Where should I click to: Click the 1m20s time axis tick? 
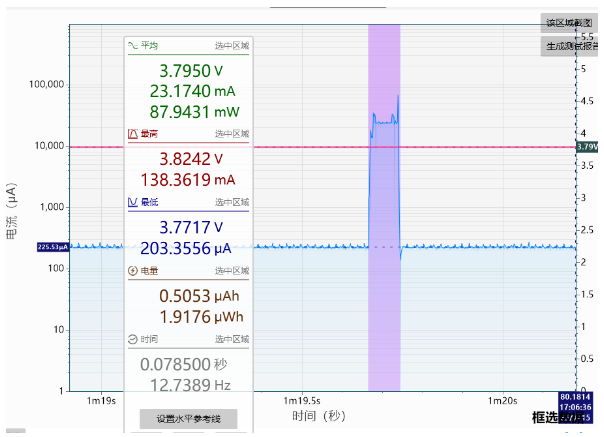pos(503,401)
